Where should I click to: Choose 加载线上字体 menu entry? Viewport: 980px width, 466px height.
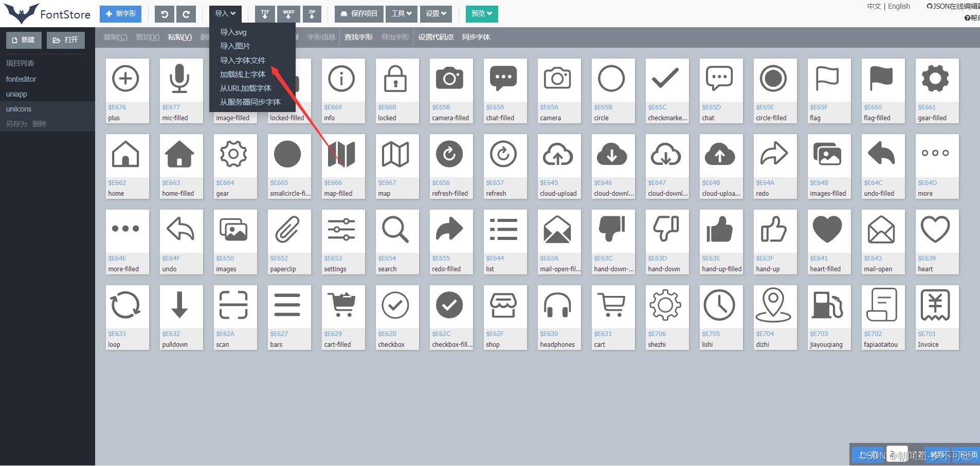pyautogui.click(x=252, y=74)
